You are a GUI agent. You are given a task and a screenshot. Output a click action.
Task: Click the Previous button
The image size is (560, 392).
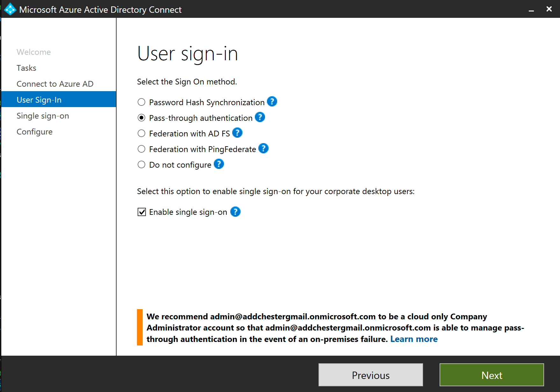(x=370, y=375)
